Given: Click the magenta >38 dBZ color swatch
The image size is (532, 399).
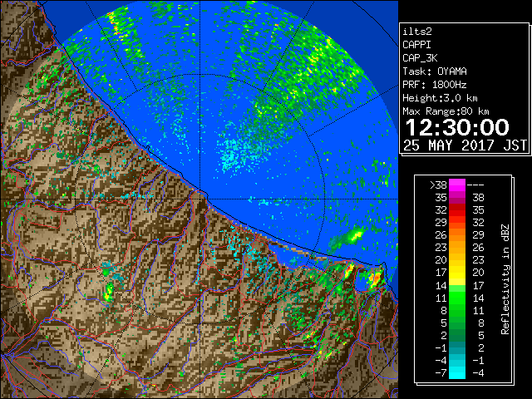Looking at the screenshot, I should click(457, 185).
